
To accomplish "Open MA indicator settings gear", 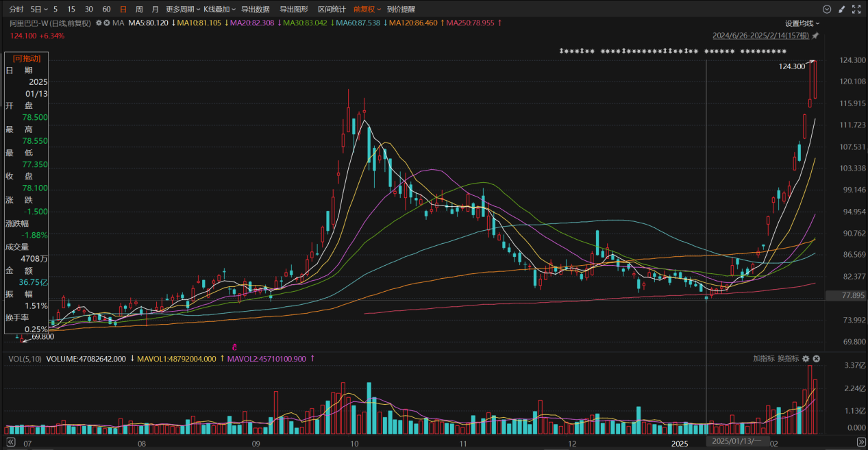I will (99, 23).
